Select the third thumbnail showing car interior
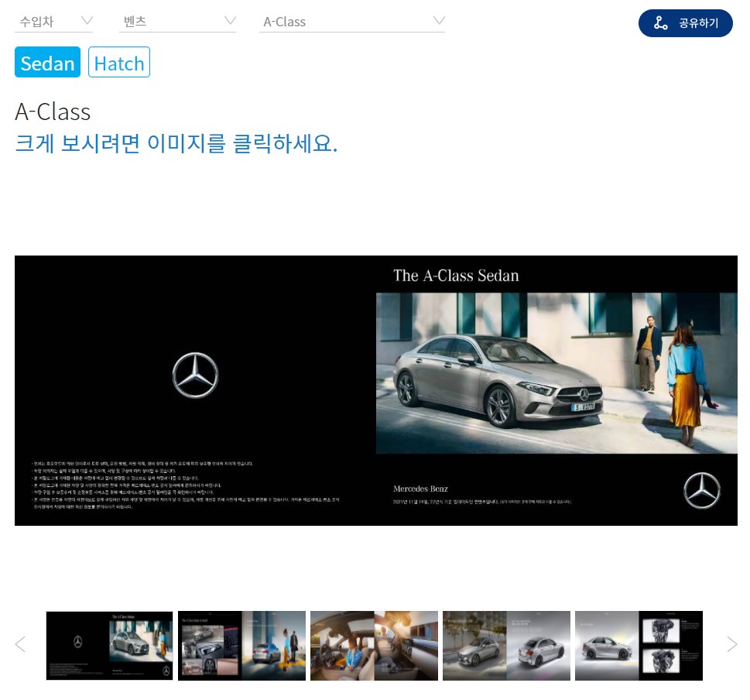The width and height of the screenshot is (750, 700). click(374, 646)
